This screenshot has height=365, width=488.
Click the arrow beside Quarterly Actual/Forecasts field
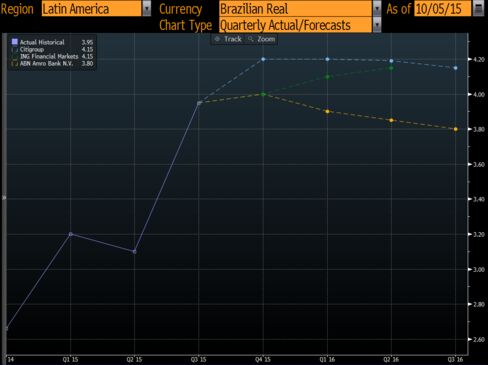click(x=377, y=25)
